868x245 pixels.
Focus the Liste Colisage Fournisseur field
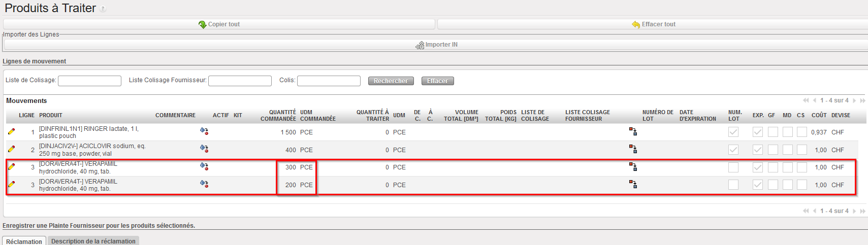click(240, 81)
